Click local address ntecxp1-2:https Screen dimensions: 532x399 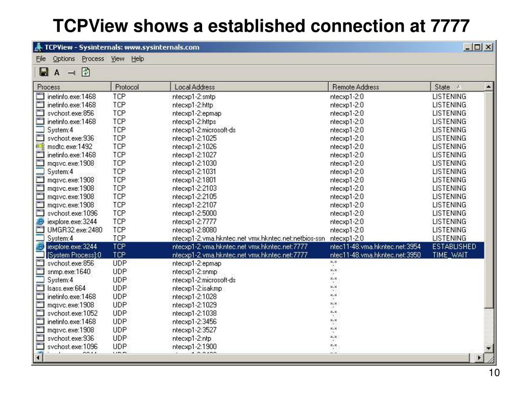click(194, 122)
